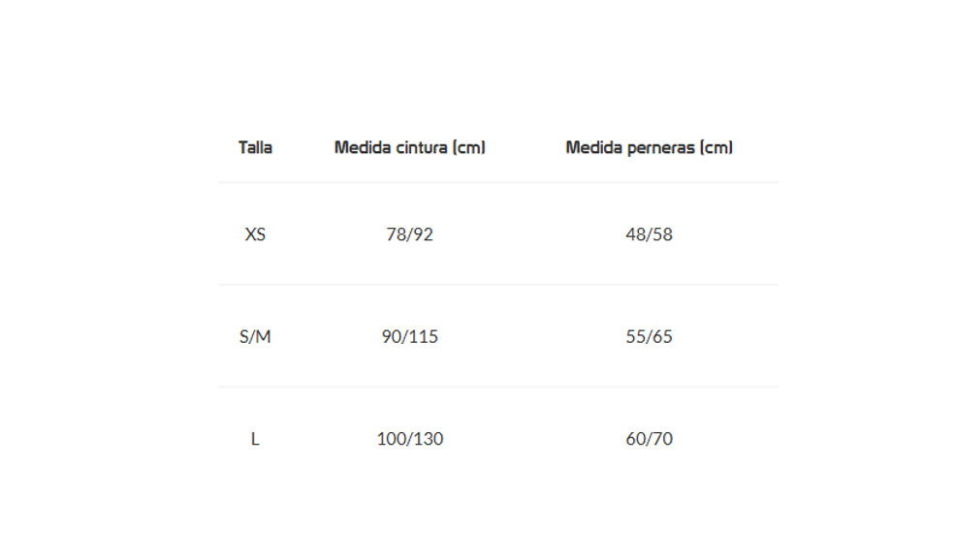Click the word Medida in waist header
The image size is (955, 560).
[x=363, y=147]
